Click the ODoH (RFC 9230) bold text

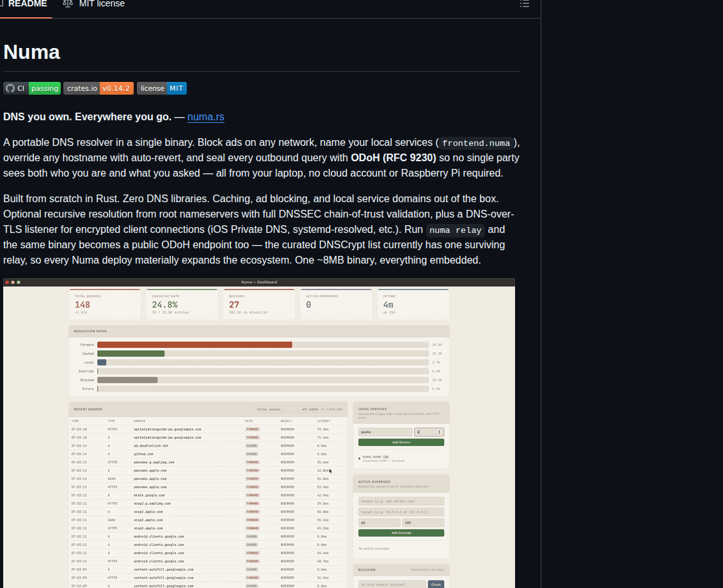point(393,158)
